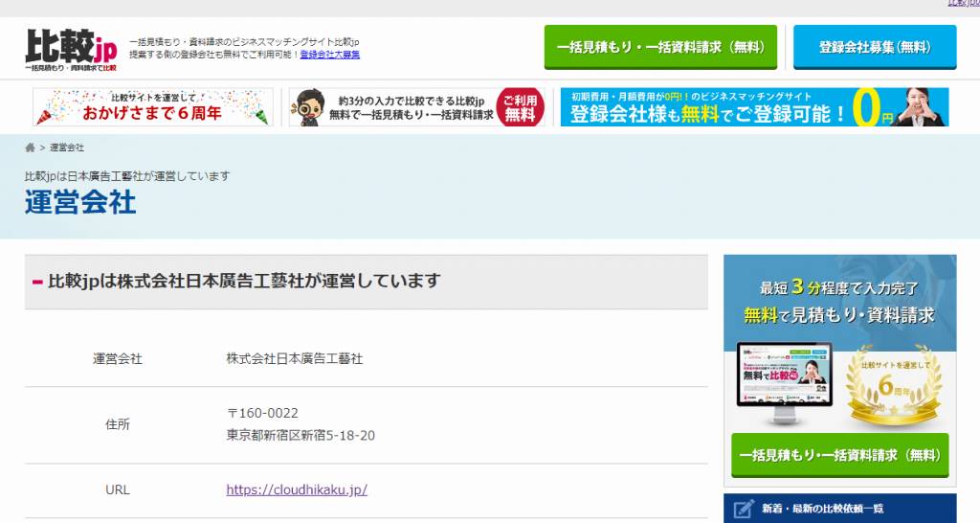Click the 比較jp site logo
Viewport: 980px width, 523px height.
[x=71, y=50]
